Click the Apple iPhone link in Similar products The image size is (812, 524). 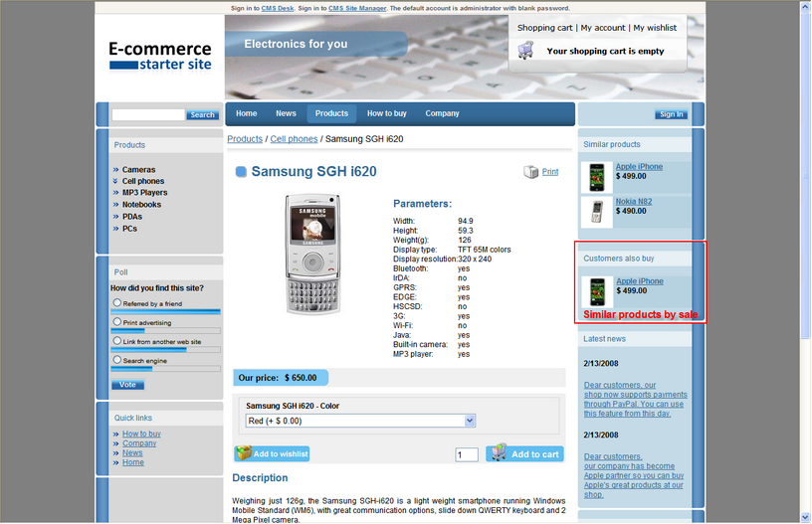pyautogui.click(x=639, y=167)
